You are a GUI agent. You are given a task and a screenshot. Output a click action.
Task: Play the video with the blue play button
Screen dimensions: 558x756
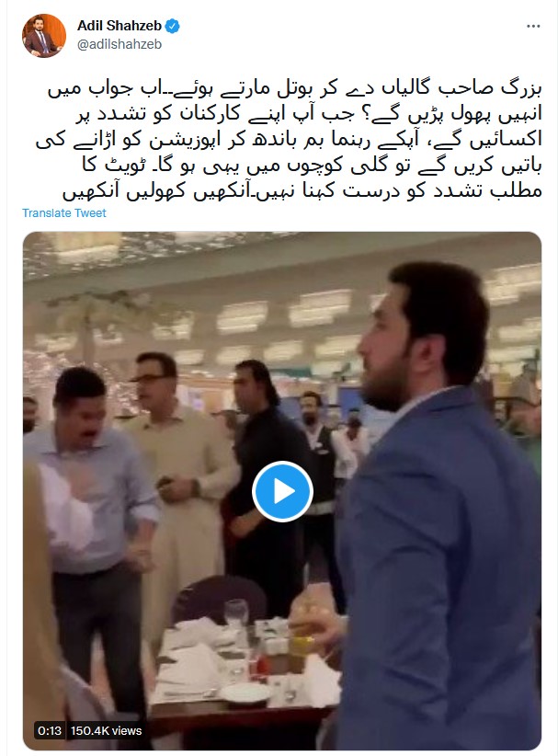coord(282,491)
